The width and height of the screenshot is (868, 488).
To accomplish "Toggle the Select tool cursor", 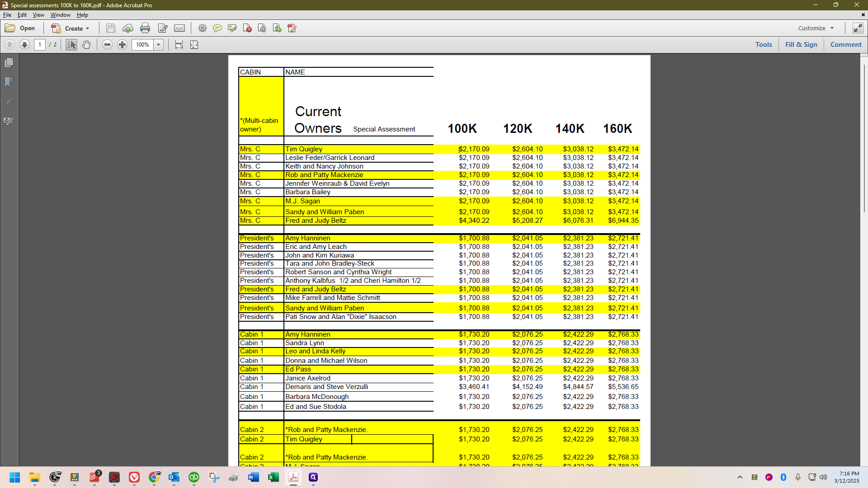I will [x=71, y=45].
